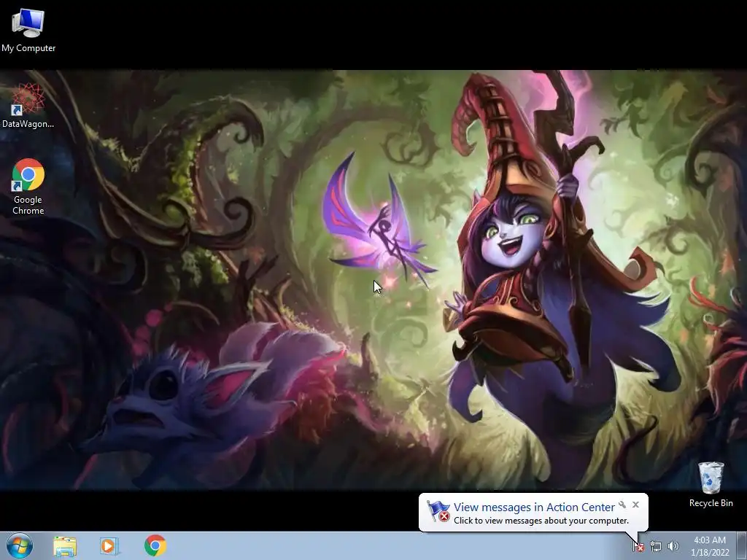Click the Show desktop strip at the end of the taskbar

(x=742, y=546)
